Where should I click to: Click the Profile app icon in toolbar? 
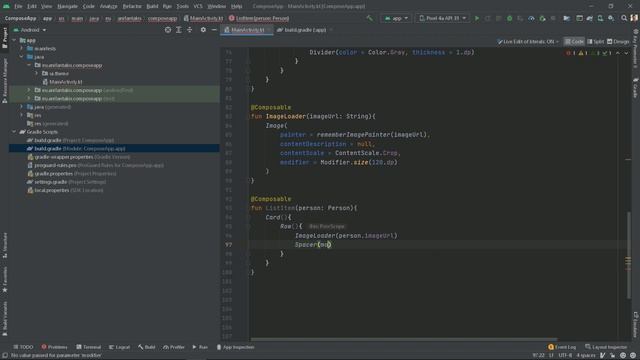click(531, 18)
